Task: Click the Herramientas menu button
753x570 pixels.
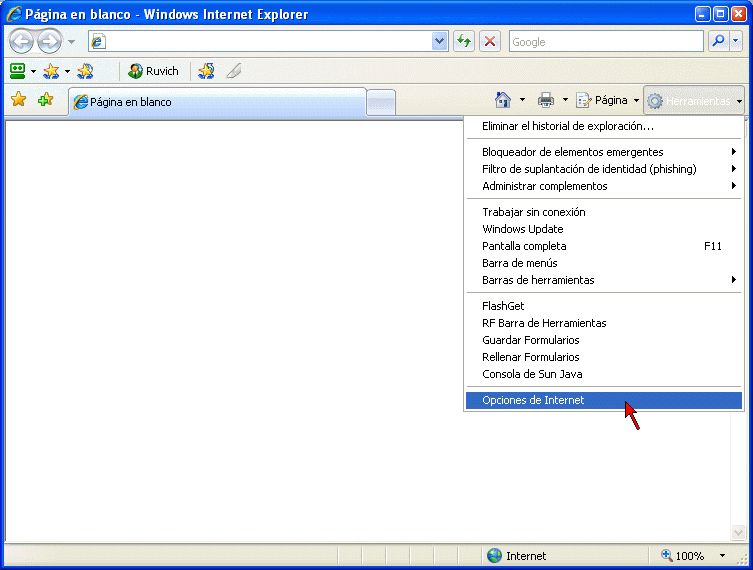Action: (694, 101)
